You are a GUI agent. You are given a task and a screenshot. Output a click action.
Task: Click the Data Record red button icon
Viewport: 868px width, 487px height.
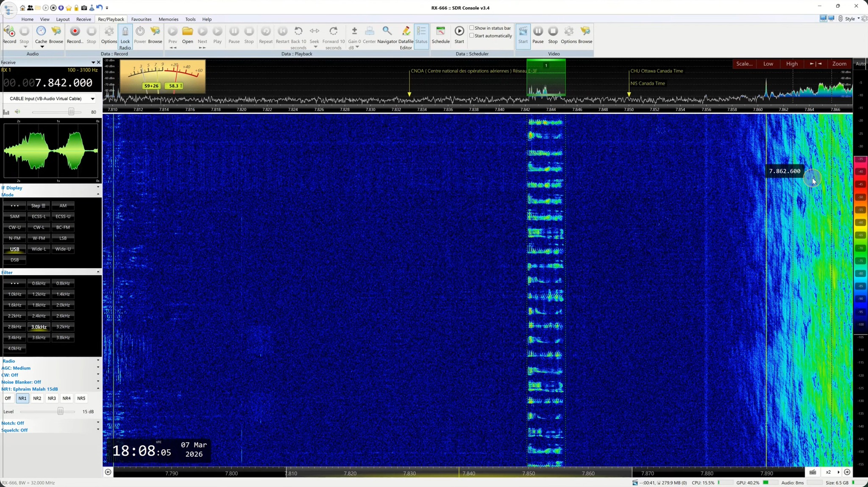[x=75, y=31]
